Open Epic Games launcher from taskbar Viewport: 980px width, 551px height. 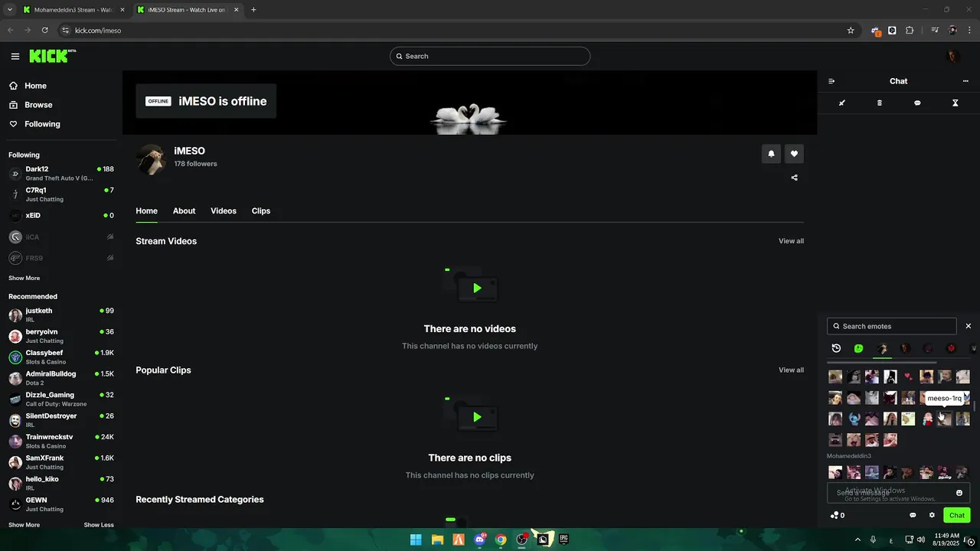(564, 540)
